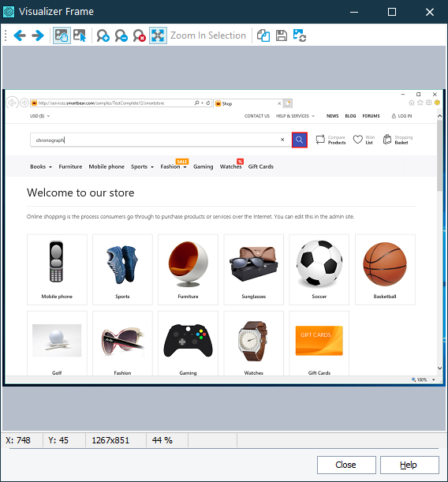Clear the chronograph search field X
The height and width of the screenshot is (482, 448).
click(282, 140)
